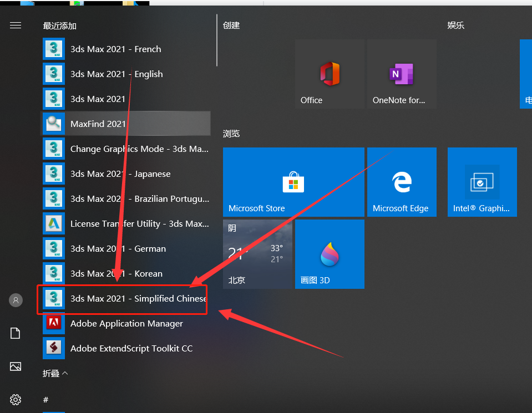This screenshot has width=532, height=413.
Task: Expand the start menu hamburger navigation
Action: coord(16,26)
